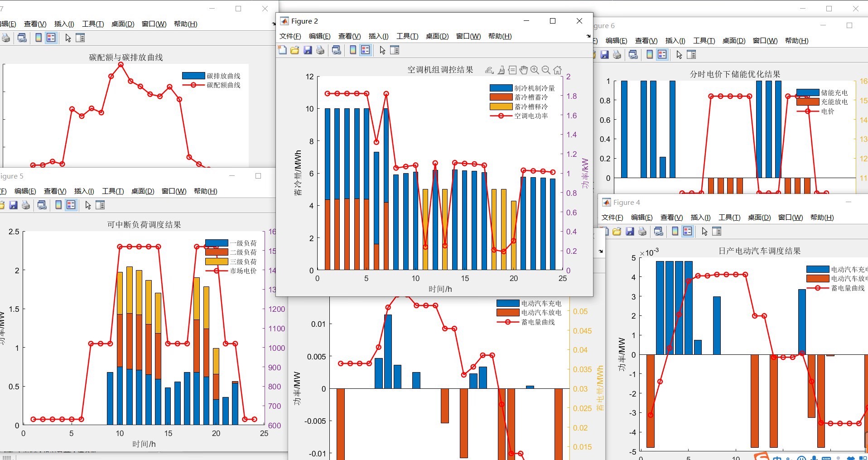Open 窗口(W) menu in Figure 2

click(x=468, y=36)
